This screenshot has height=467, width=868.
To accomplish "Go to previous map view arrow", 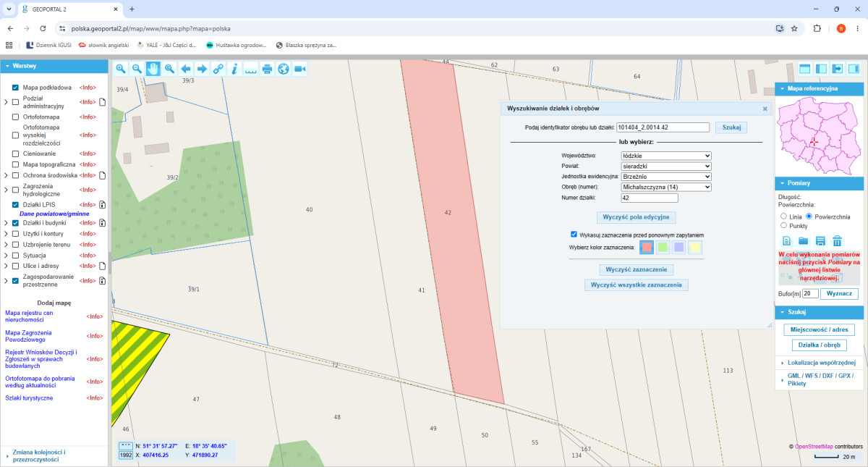I will [x=185, y=68].
